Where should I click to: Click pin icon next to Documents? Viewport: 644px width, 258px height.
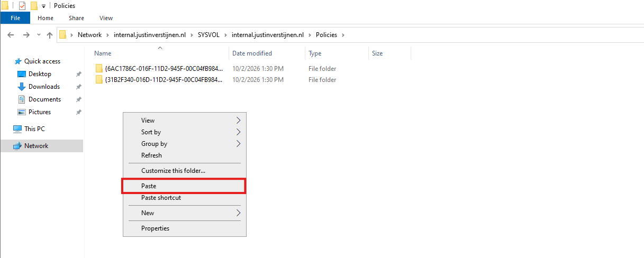click(78, 99)
